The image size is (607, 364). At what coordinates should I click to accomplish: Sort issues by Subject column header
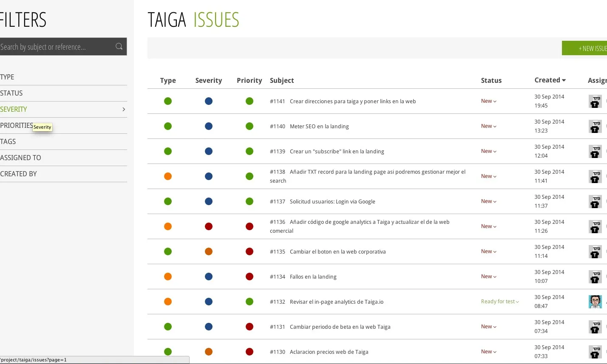(x=282, y=80)
